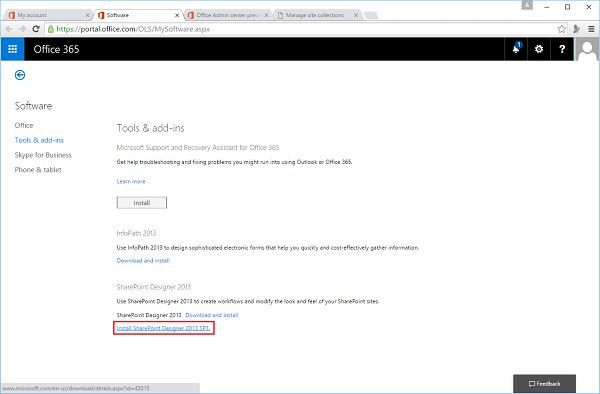Select Skype for Business in the sidebar
Image resolution: width=600 pixels, height=394 pixels.
tap(43, 155)
